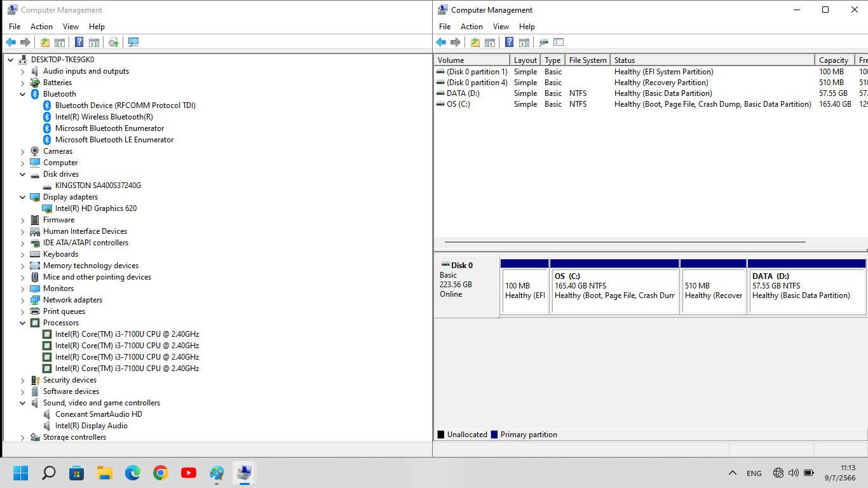The height and width of the screenshot is (488, 868).
Task: Click Up One Level folder icon in right window
Action: click(475, 43)
